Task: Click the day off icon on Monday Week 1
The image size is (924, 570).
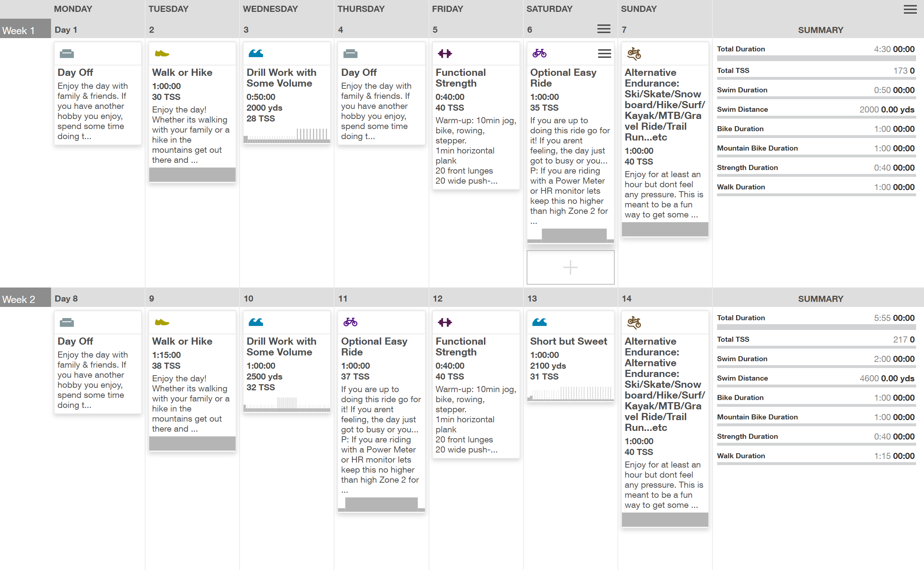Action: (67, 54)
